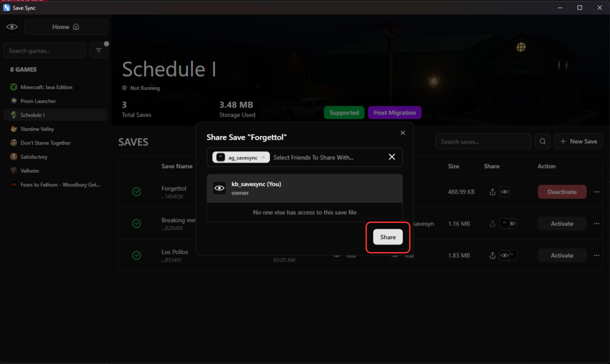610x364 pixels.
Task: Click the green sync checkmark for Los Pollos
Action: coord(136,255)
